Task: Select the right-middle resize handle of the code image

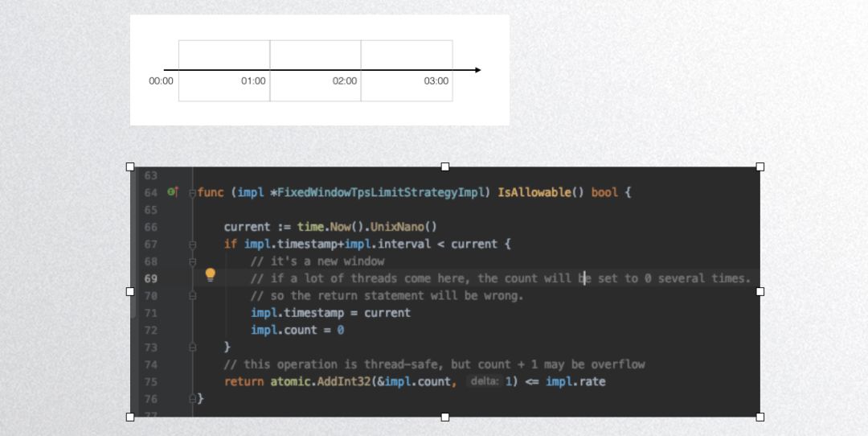Action: (x=760, y=291)
